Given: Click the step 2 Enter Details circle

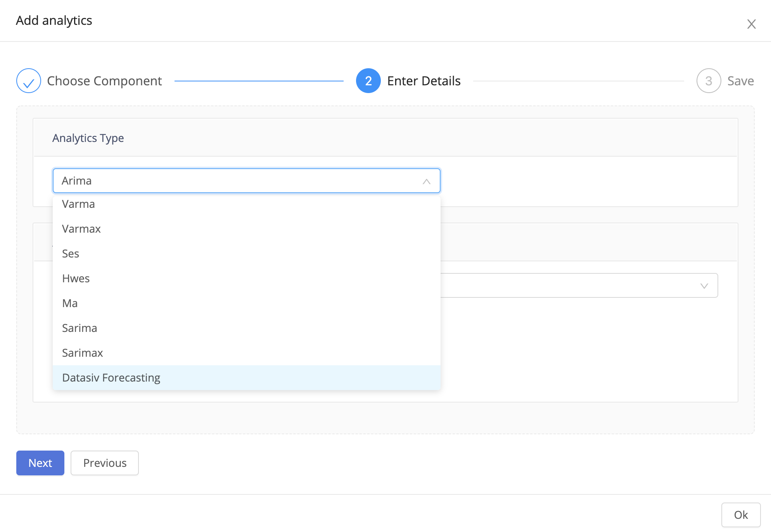Looking at the screenshot, I should coord(368,81).
